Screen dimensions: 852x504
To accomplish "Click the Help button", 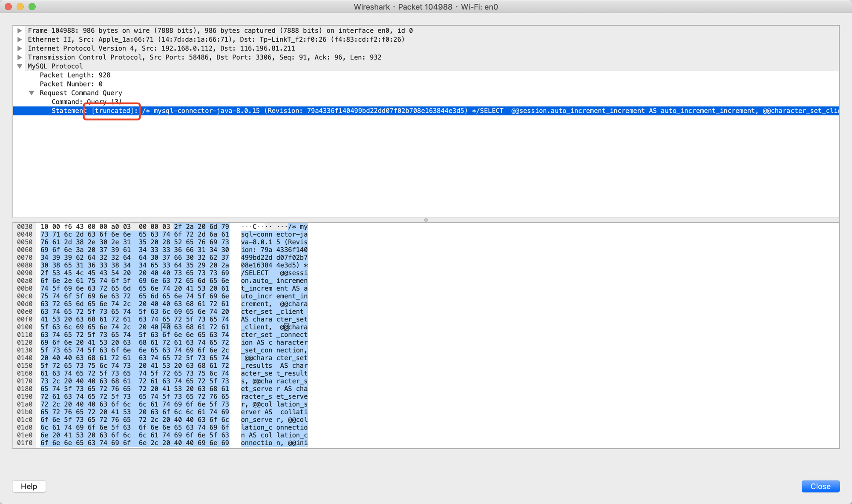I will (x=29, y=486).
